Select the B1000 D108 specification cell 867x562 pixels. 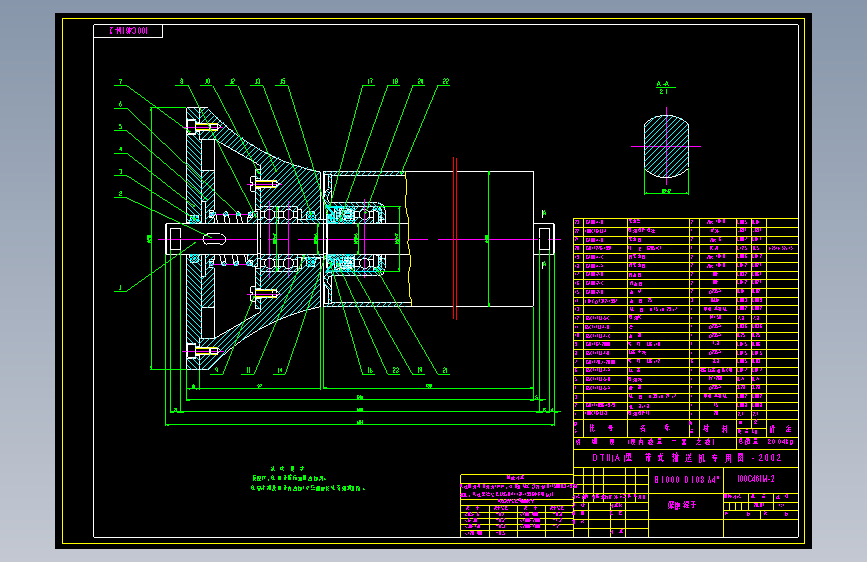coord(686,480)
